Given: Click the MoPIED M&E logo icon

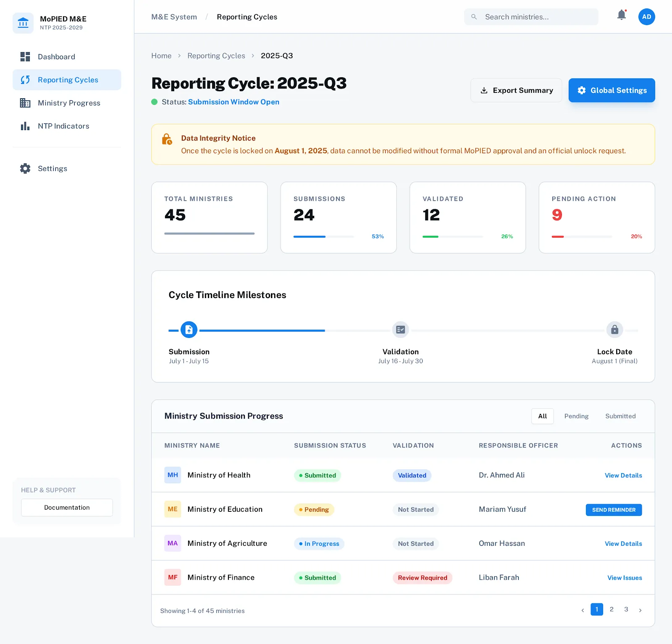Looking at the screenshot, I should click(23, 23).
